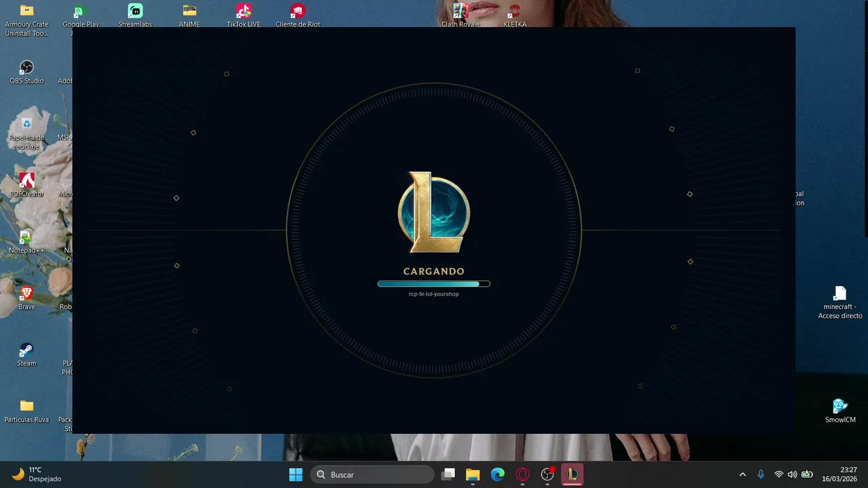Expand hidden system tray icons chevron

(x=743, y=474)
